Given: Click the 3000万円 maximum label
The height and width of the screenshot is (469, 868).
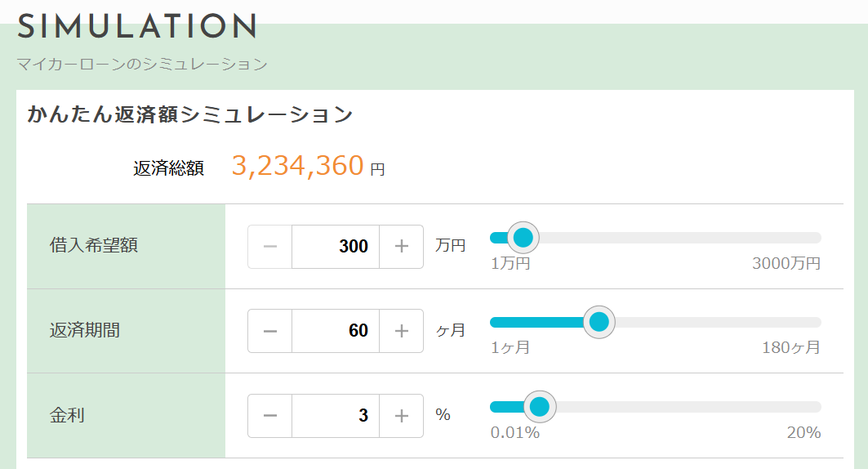Looking at the screenshot, I should (786, 264).
